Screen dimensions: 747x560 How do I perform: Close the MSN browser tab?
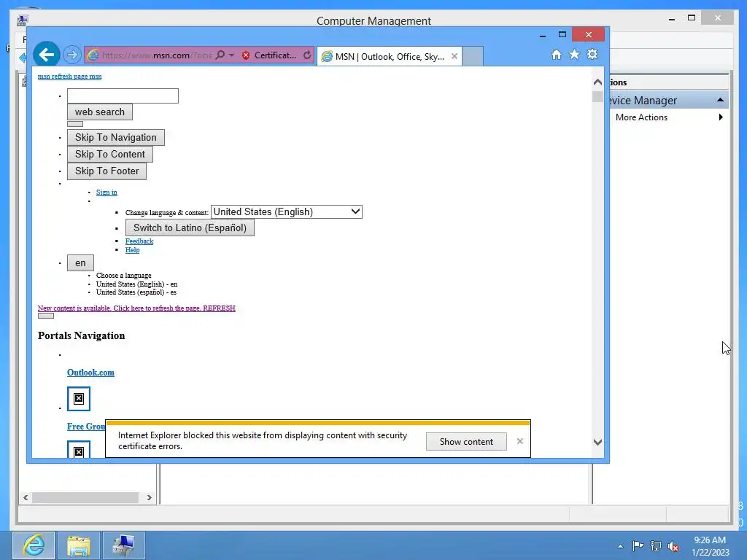click(x=454, y=56)
